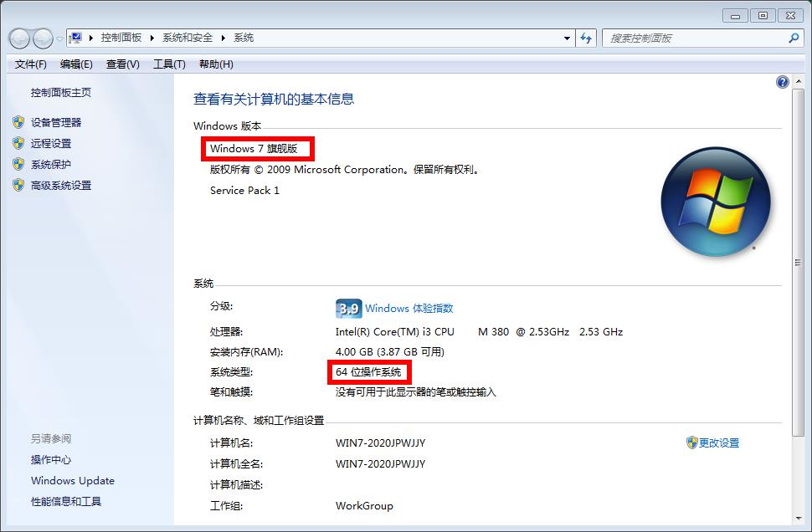Close the System window

click(x=790, y=16)
